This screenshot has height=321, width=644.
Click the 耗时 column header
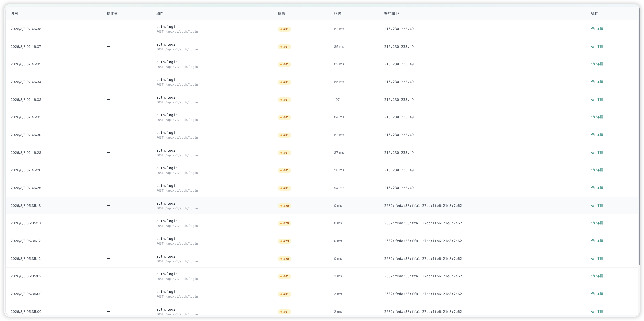pos(337,13)
